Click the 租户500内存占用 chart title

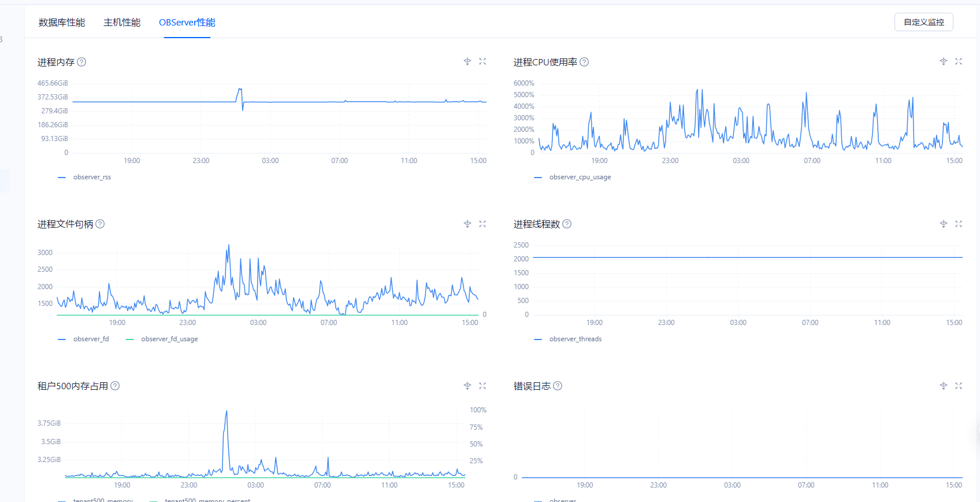(73, 386)
